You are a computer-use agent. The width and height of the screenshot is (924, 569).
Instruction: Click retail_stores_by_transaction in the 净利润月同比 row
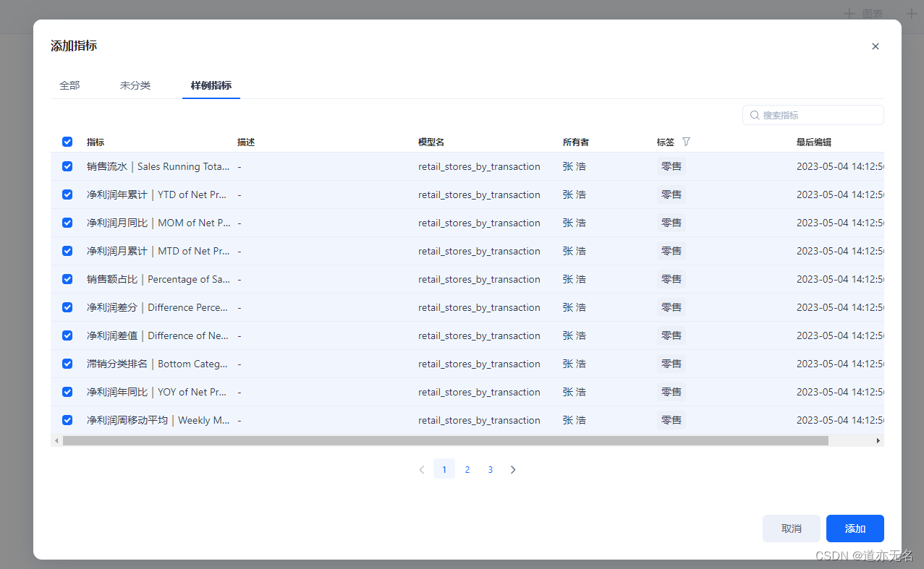coord(479,223)
